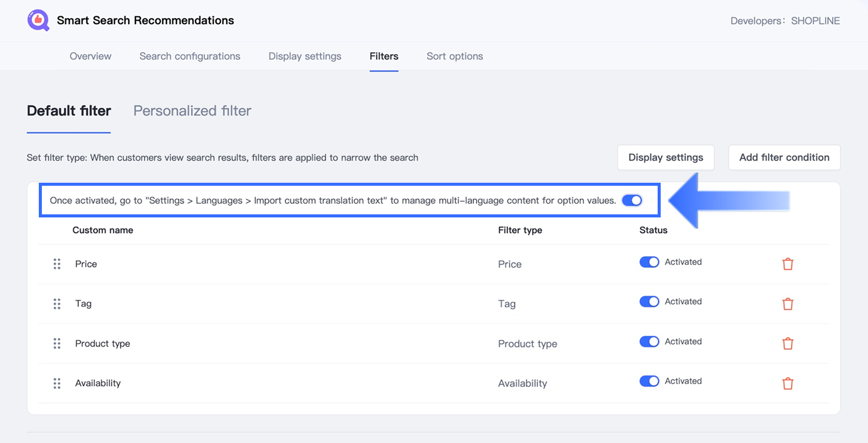The height and width of the screenshot is (443, 868).
Task: Remove the Product type filter via trash icon
Action: (x=788, y=343)
